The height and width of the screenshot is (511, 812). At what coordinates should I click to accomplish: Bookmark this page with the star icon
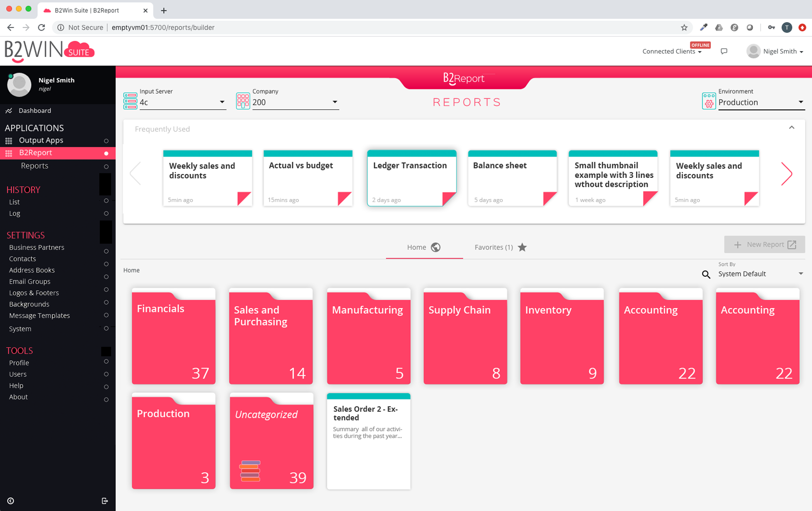pos(684,27)
